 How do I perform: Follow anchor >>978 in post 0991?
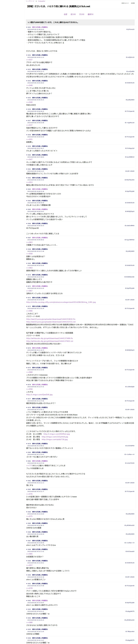coord(29,588)
